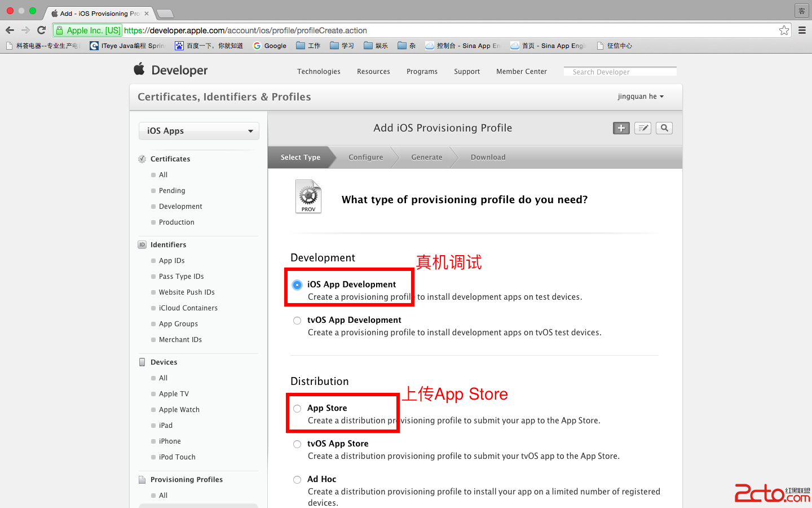The height and width of the screenshot is (508, 812).
Task: Click the Apple logo next to Developer
Action: [139, 69]
